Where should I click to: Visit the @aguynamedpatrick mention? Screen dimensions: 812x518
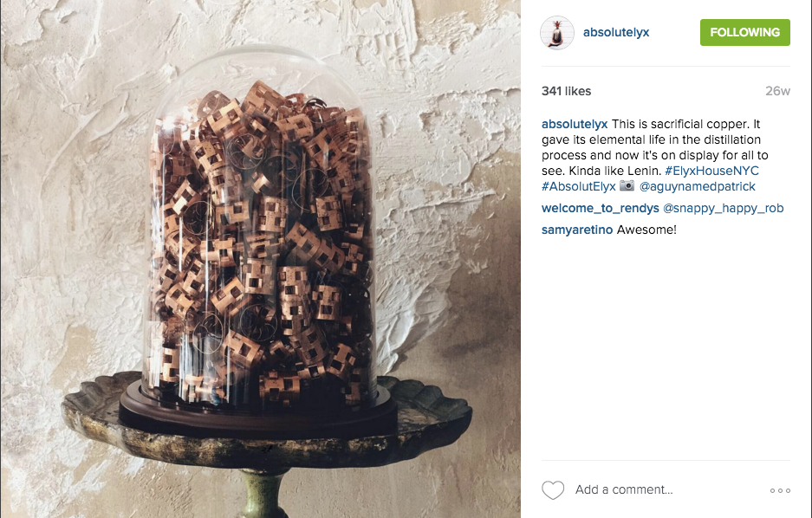click(697, 186)
